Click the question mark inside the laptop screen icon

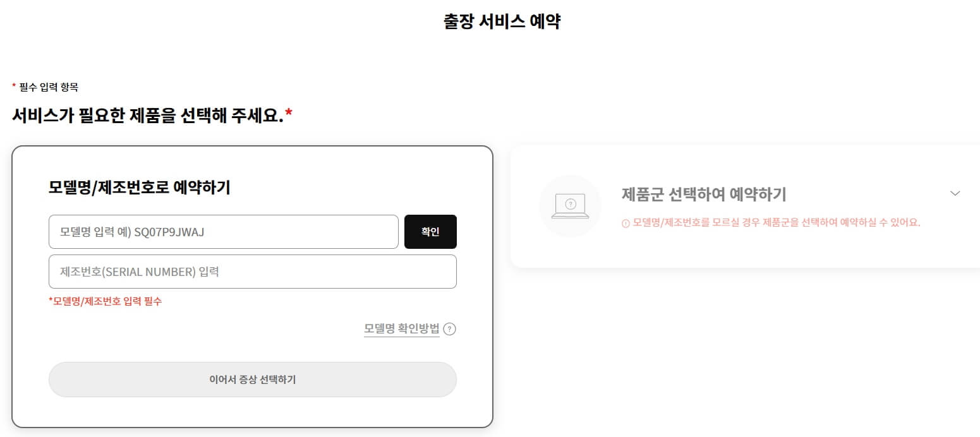(570, 203)
